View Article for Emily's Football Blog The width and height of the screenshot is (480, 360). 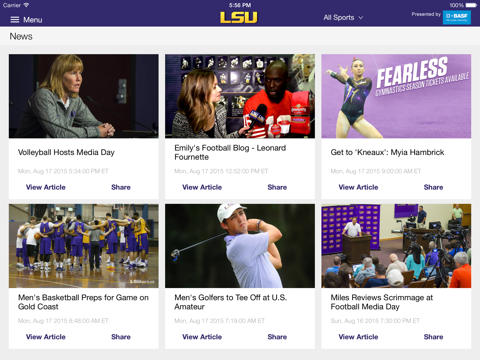(202, 187)
